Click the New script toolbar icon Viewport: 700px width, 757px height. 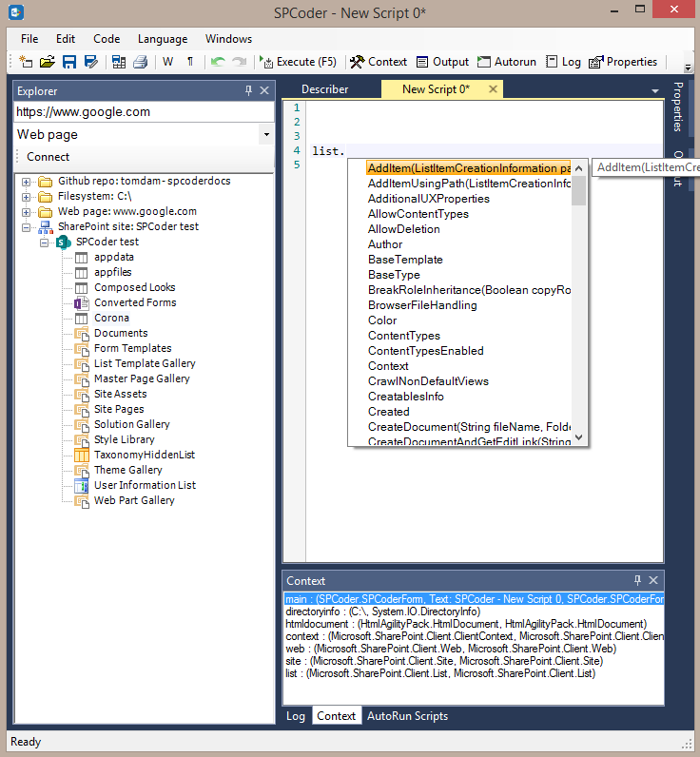coord(26,62)
